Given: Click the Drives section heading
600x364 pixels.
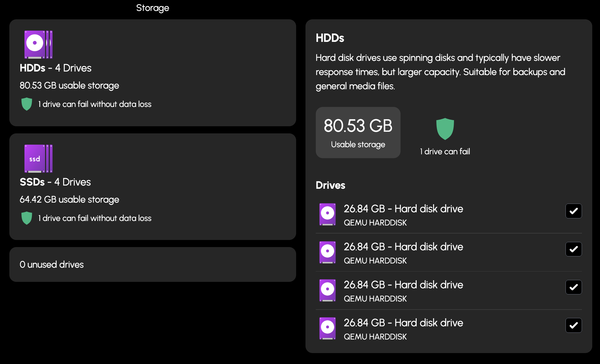Looking at the screenshot, I should (330, 185).
